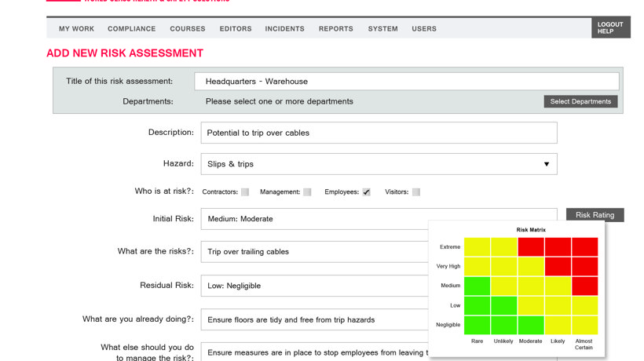Select red Medium / Almost Certain matrix cell

585,286
